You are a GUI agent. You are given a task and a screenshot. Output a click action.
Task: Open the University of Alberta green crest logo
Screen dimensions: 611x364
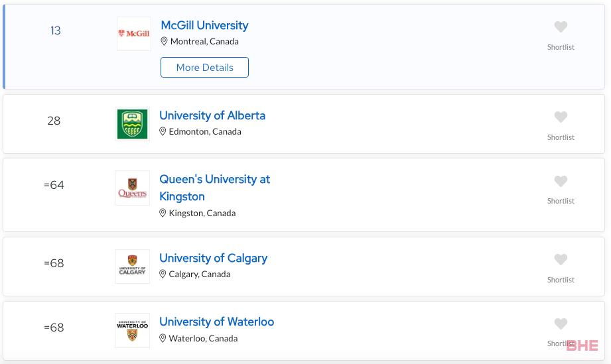(132, 124)
